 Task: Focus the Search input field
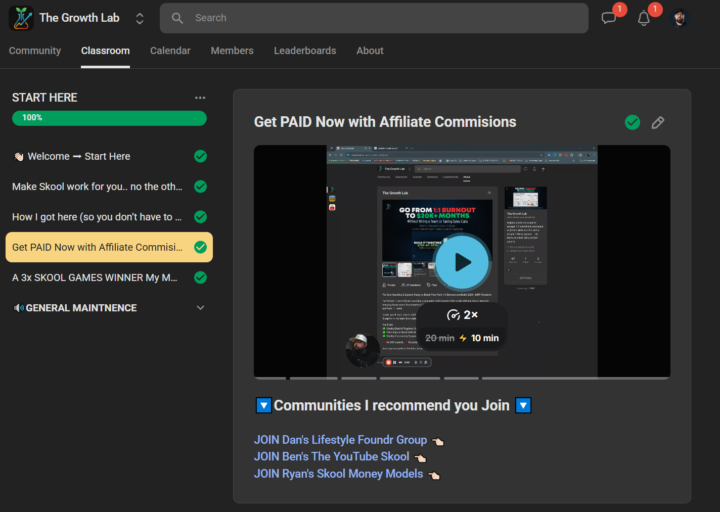coord(374,18)
